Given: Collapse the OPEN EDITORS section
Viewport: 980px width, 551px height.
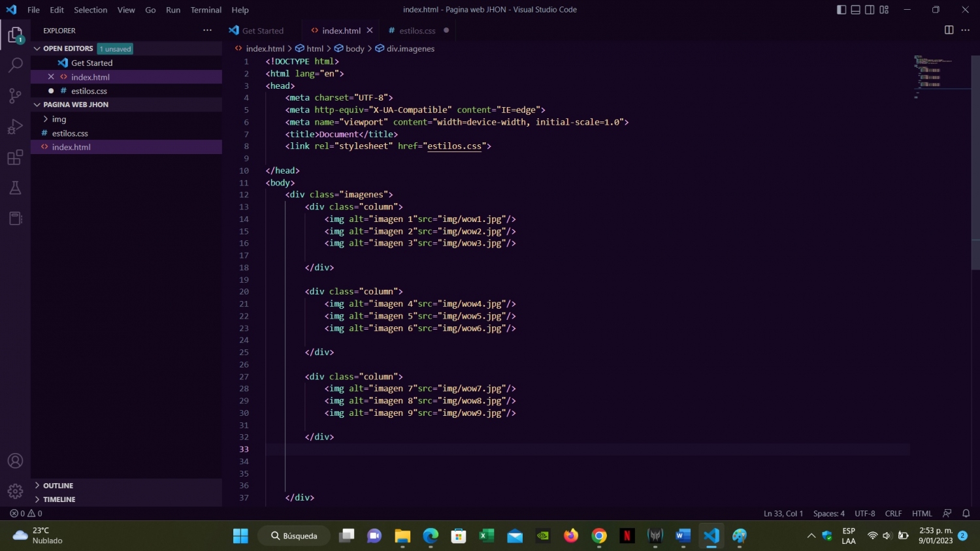Looking at the screenshot, I should 37,48.
